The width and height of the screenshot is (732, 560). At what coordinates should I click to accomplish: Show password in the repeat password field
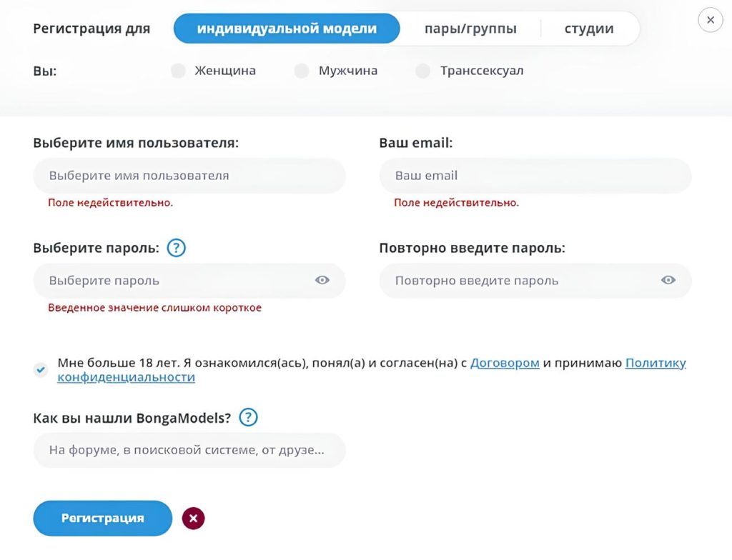668,280
